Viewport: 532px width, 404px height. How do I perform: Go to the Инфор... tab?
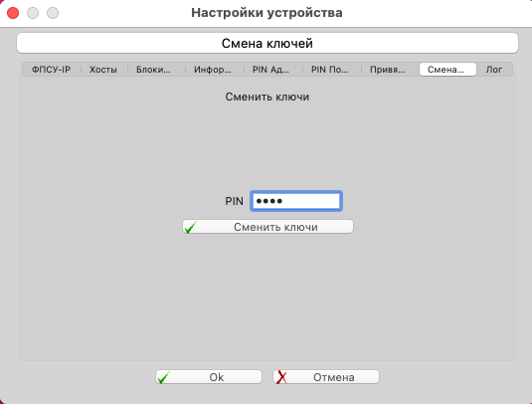(x=213, y=70)
